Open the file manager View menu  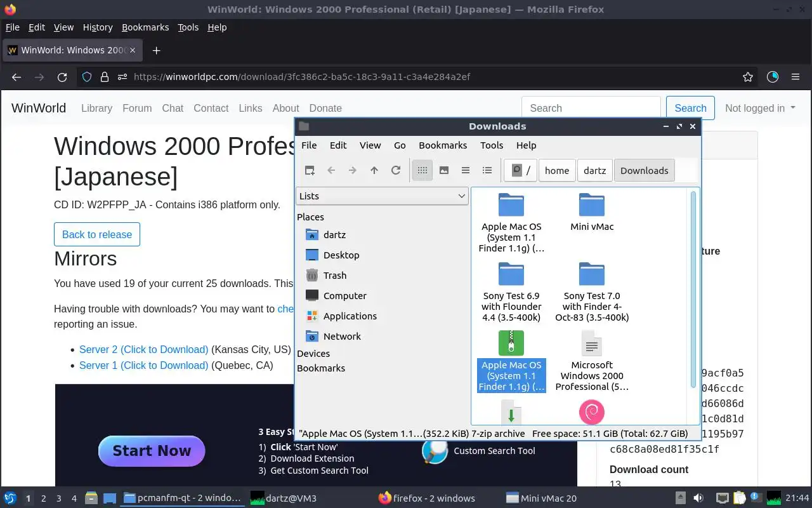(370, 145)
